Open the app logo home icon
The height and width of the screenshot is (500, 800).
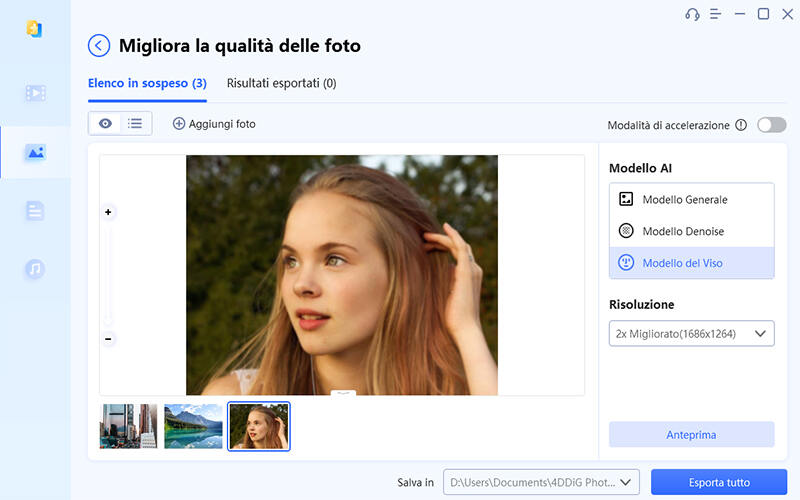[x=34, y=29]
